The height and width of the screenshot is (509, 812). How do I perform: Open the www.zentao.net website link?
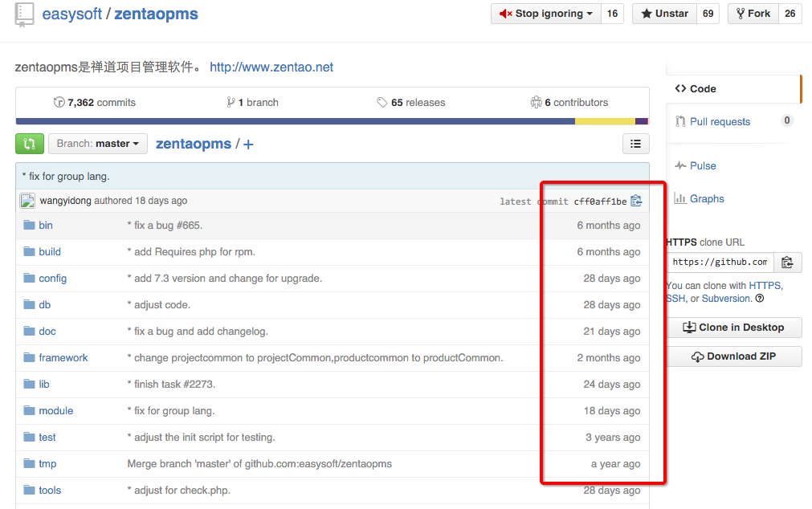pyautogui.click(x=271, y=67)
